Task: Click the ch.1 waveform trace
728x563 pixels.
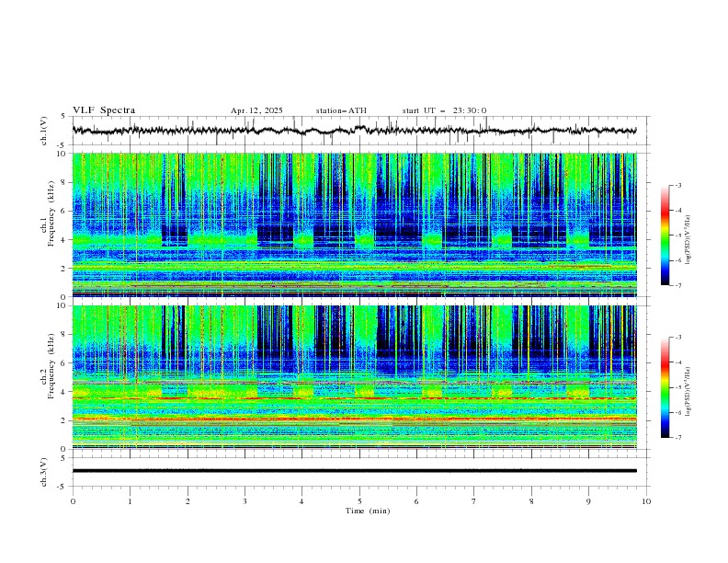Action: coord(354,131)
